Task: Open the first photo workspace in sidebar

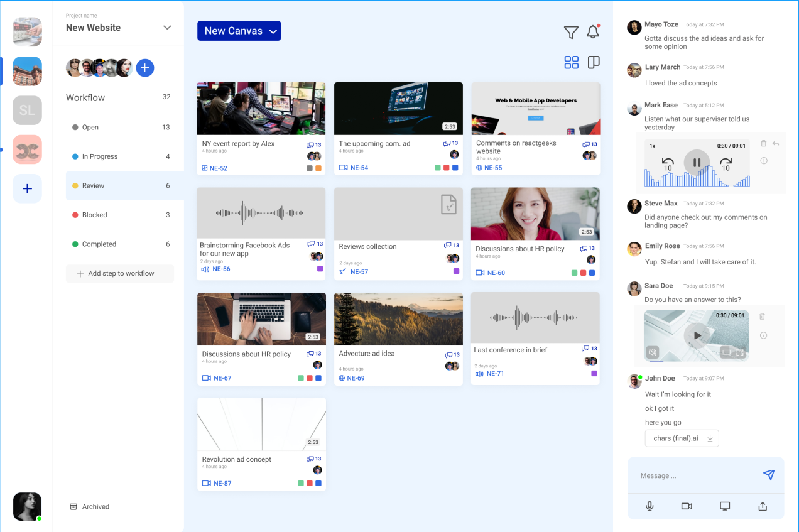Action: 27,32
